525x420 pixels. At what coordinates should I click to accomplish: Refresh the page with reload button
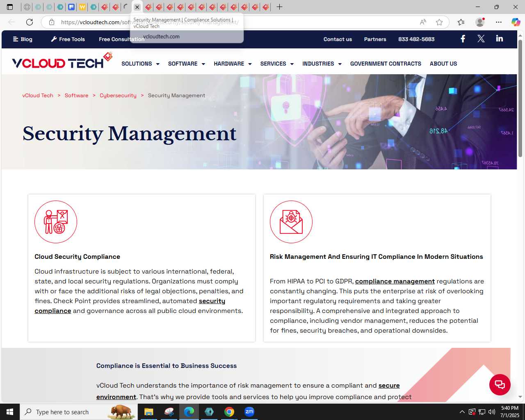tap(30, 22)
